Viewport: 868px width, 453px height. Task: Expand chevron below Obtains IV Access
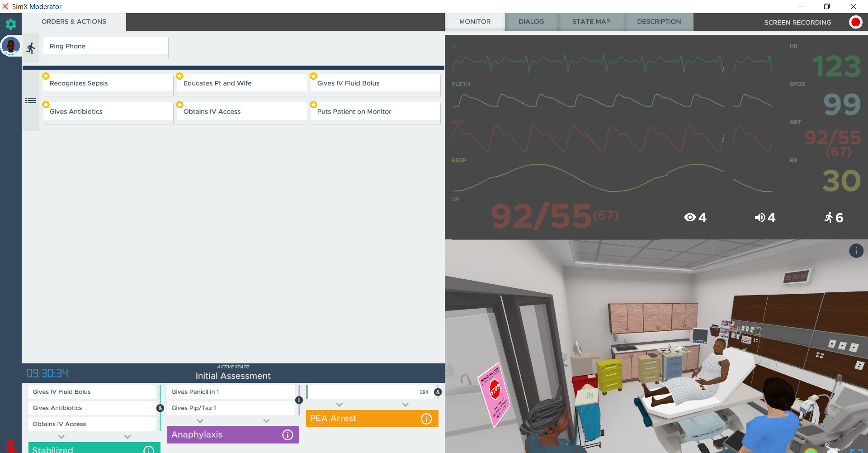point(61,437)
